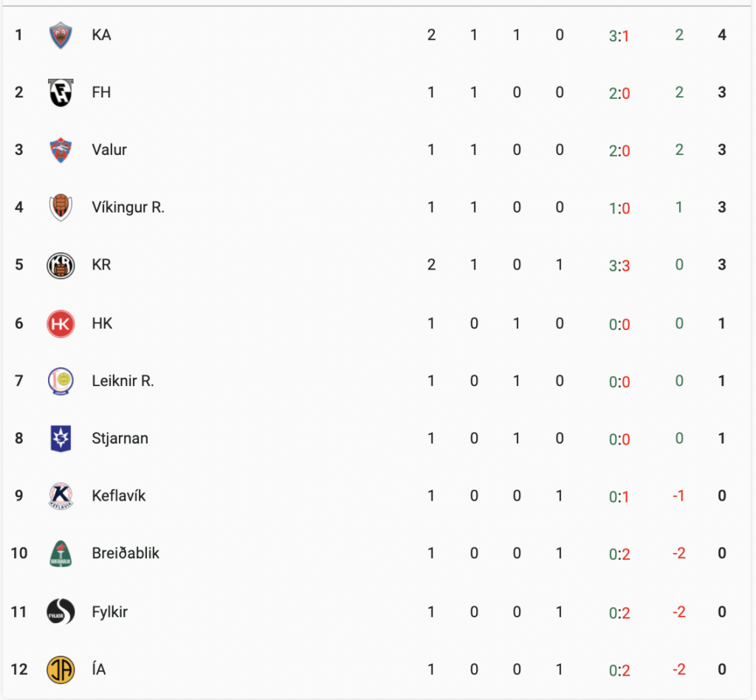Click the KA club crest icon
Image resolution: width=756 pixels, height=700 pixels.
[x=61, y=35]
